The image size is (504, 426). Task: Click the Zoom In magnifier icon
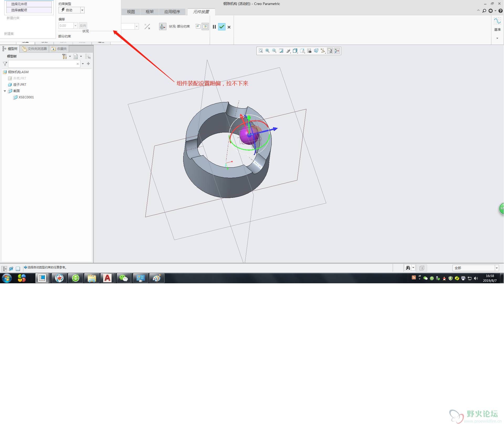pyautogui.click(x=267, y=51)
